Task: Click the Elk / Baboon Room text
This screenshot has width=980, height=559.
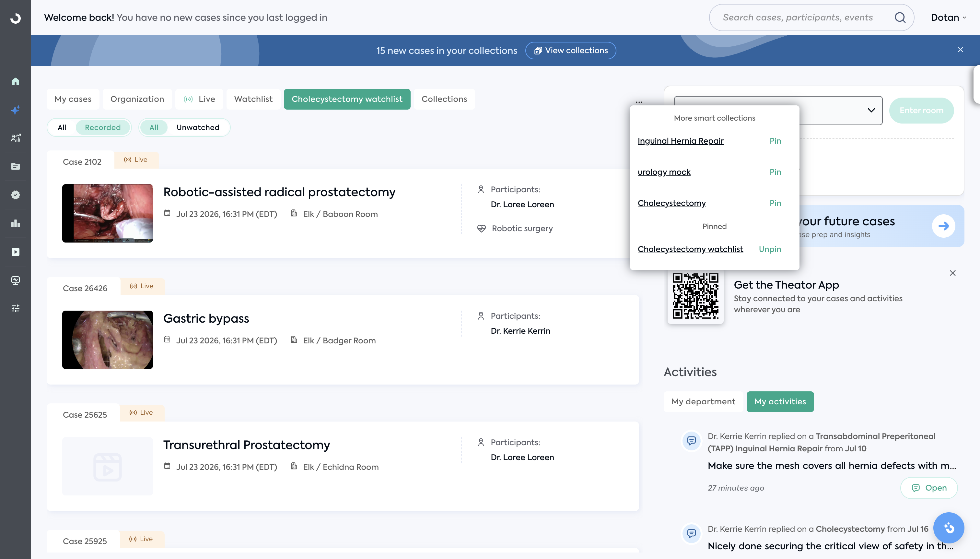Action: coord(340,214)
